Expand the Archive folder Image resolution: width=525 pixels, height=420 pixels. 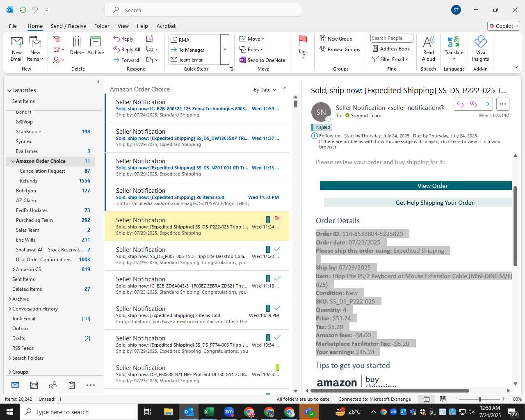click(9, 299)
